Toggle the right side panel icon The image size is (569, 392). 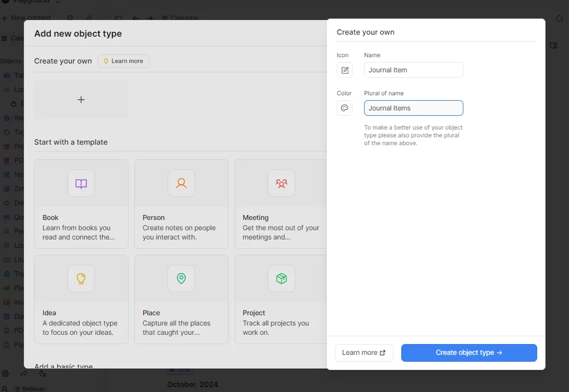point(553,46)
